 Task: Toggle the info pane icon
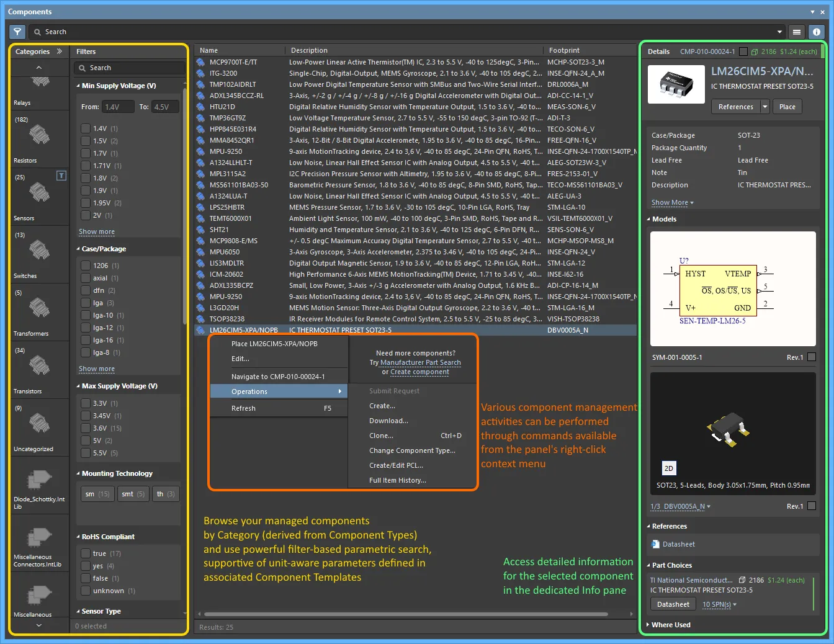tap(817, 32)
